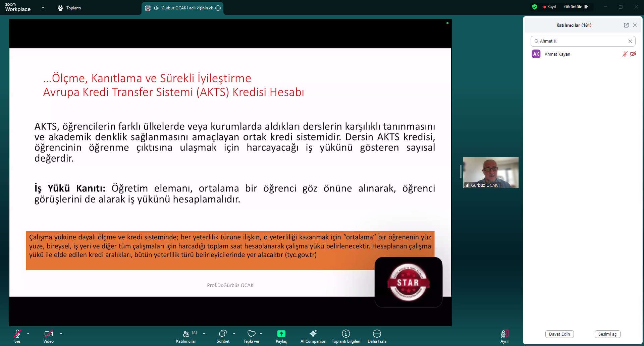Open the Daha fazla menu icon

(x=377, y=334)
